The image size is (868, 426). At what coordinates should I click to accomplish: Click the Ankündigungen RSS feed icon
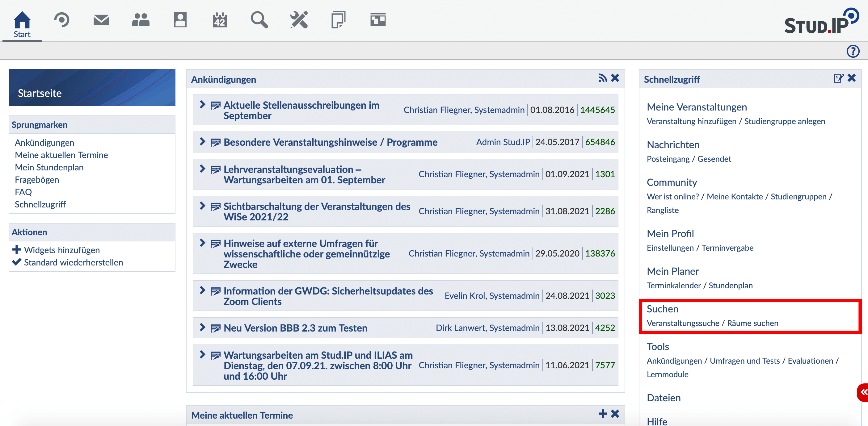click(x=602, y=78)
